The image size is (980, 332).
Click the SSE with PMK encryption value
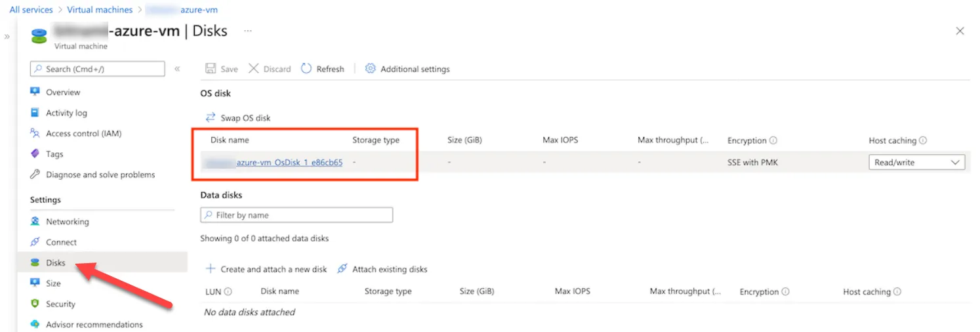(752, 162)
